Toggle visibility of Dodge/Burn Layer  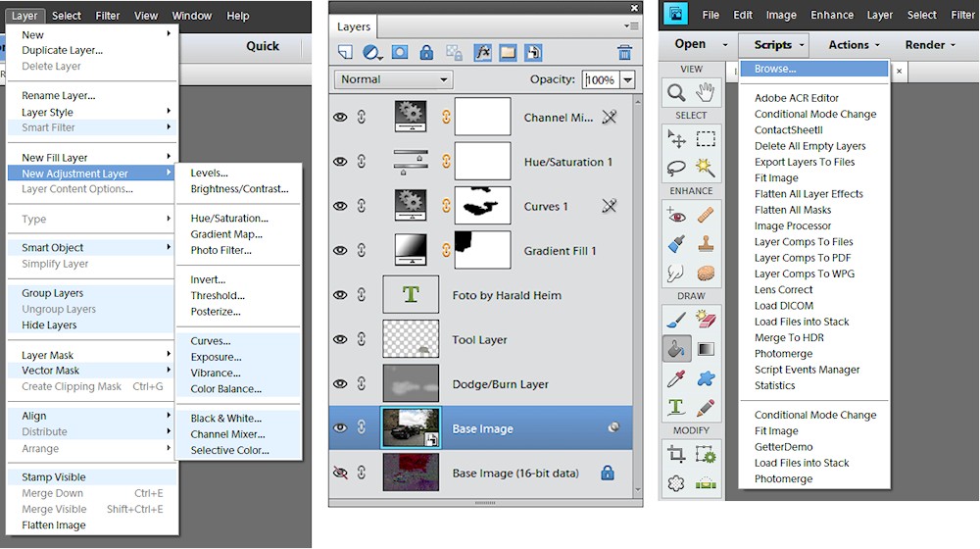340,384
